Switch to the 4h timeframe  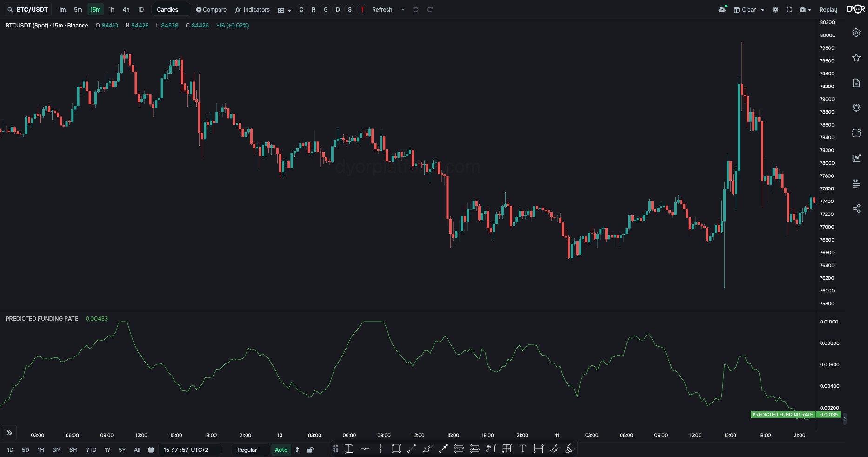126,10
